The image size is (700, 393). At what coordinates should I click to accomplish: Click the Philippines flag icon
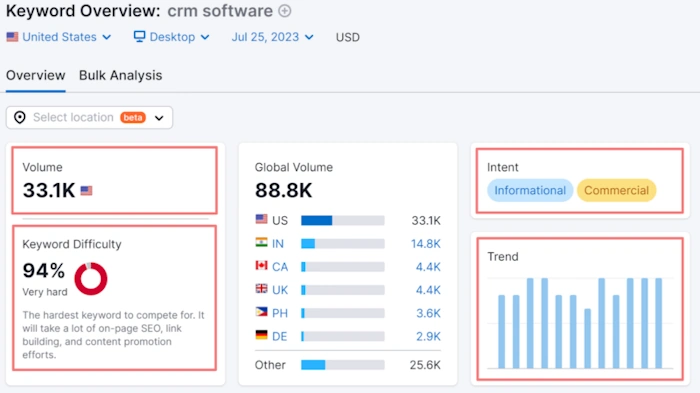pyautogui.click(x=261, y=312)
